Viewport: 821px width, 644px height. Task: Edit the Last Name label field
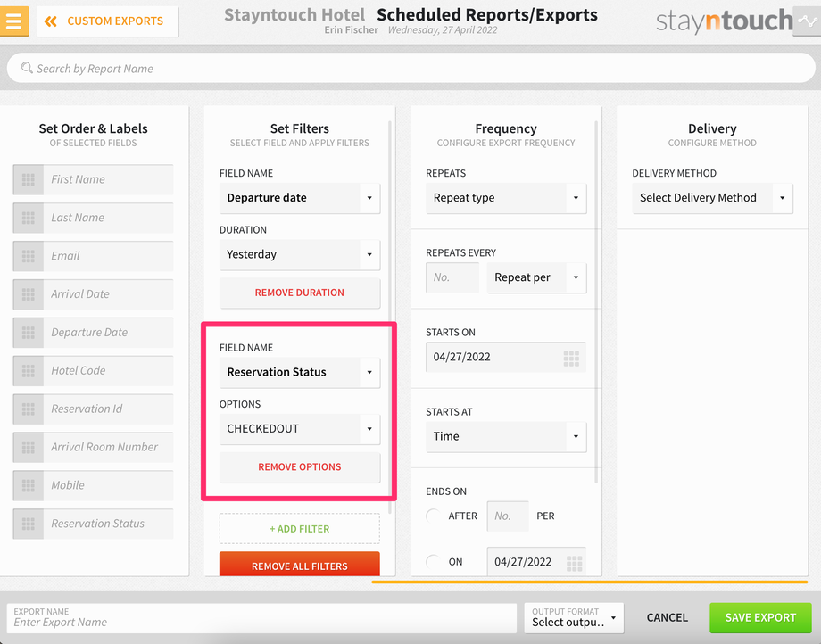click(108, 218)
